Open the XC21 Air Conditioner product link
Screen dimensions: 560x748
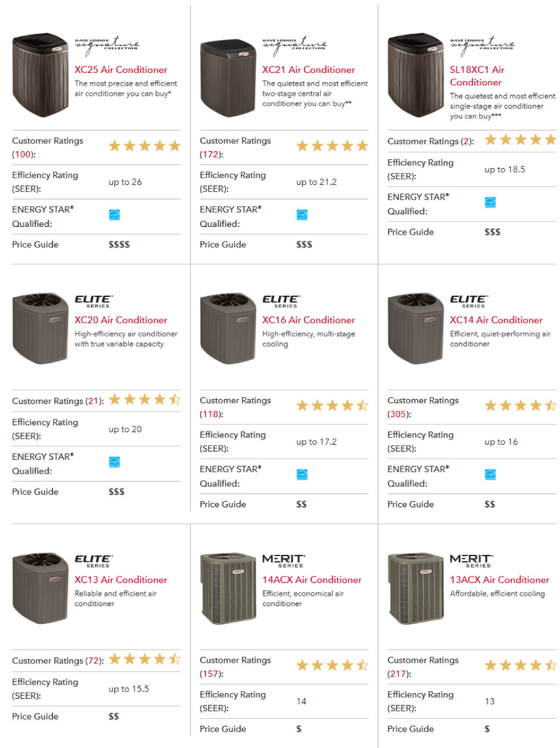pyautogui.click(x=309, y=69)
